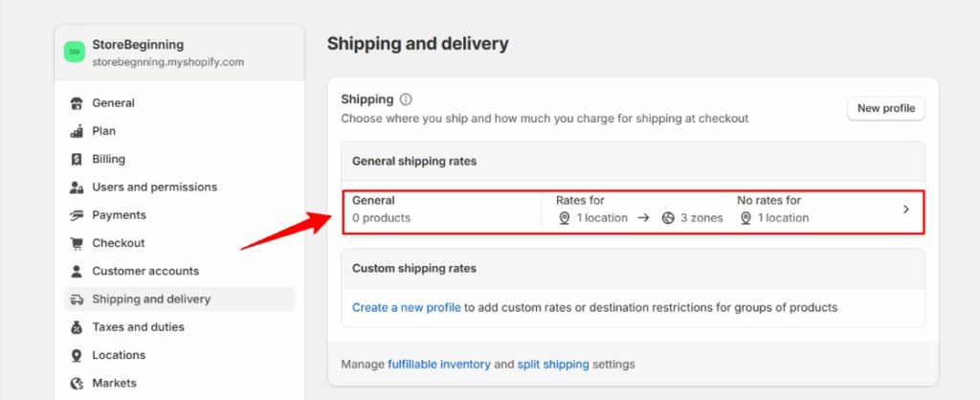Click the Users and permissions people icon
This screenshot has height=400, width=980.
click(x=76, y=188)
